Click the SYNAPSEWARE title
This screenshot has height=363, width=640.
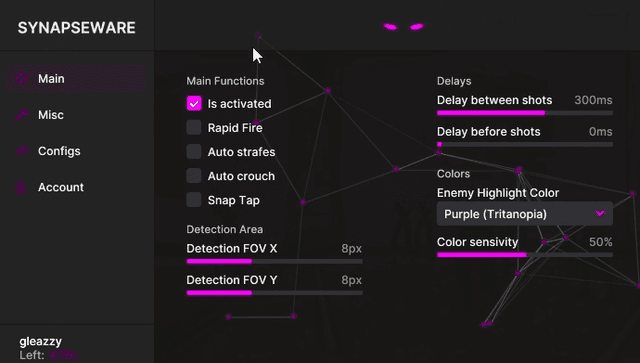76,28
